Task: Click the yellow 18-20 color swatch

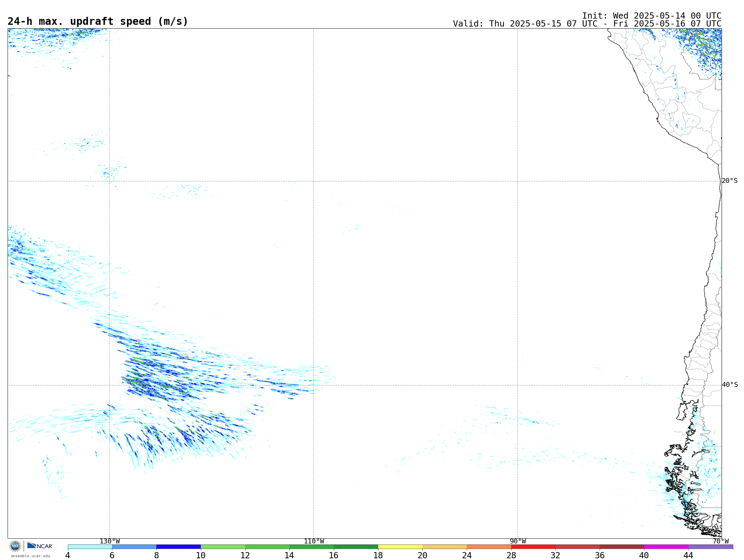Action: (400, 547)
